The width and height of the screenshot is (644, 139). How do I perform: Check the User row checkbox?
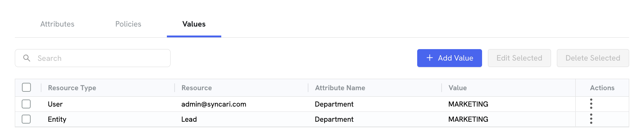pyautogui.click(x=26, y=104)
